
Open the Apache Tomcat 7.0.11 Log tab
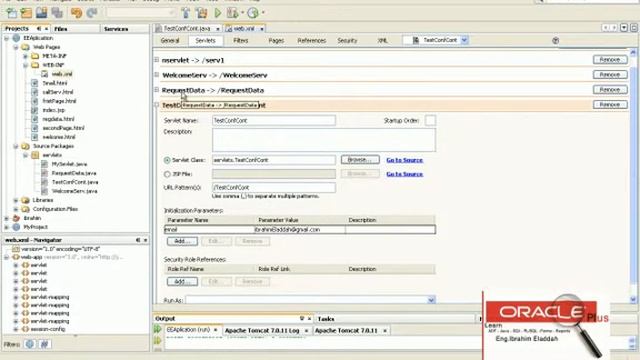262,330
